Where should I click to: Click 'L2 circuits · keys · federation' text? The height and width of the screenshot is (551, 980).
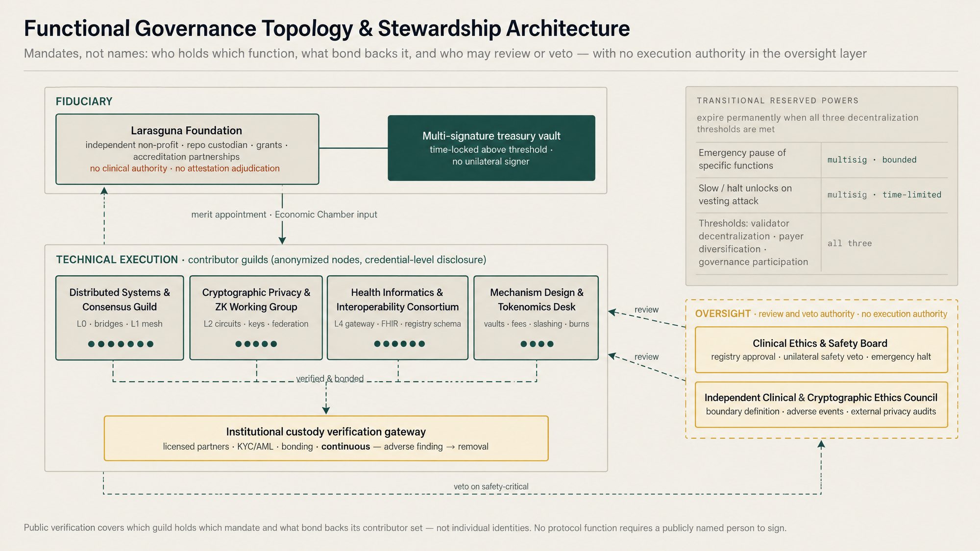tap(256, 324)
